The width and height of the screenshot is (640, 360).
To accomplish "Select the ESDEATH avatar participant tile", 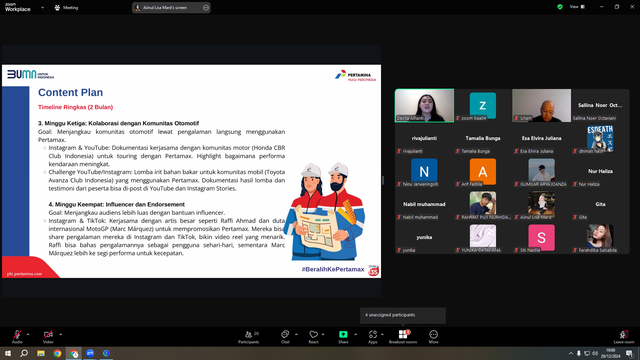I will 600,138.
